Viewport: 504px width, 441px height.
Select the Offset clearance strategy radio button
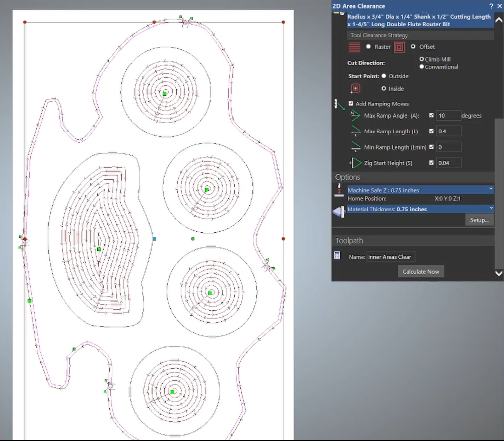[413, 47]
